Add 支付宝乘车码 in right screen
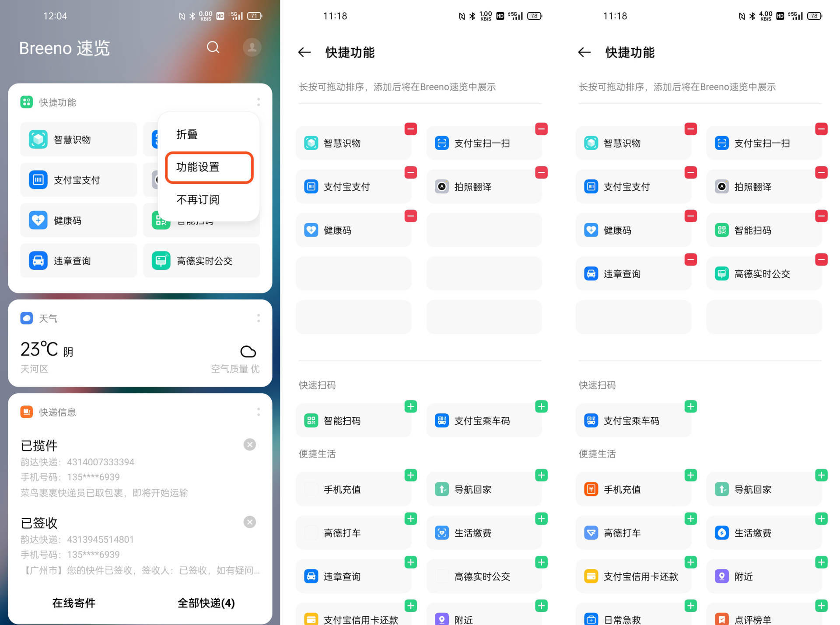Screen dimensions: 840x625 point(691,406)
